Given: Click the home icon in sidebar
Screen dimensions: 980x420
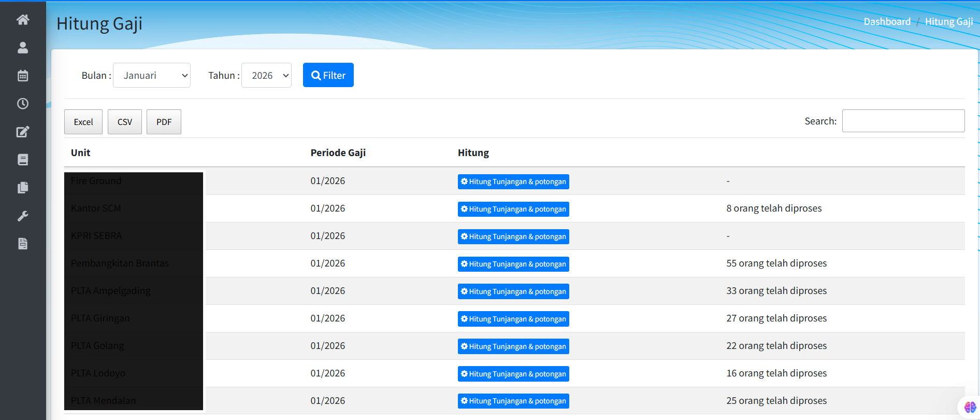Looking at the screenshot, I should tap(23, 20).
